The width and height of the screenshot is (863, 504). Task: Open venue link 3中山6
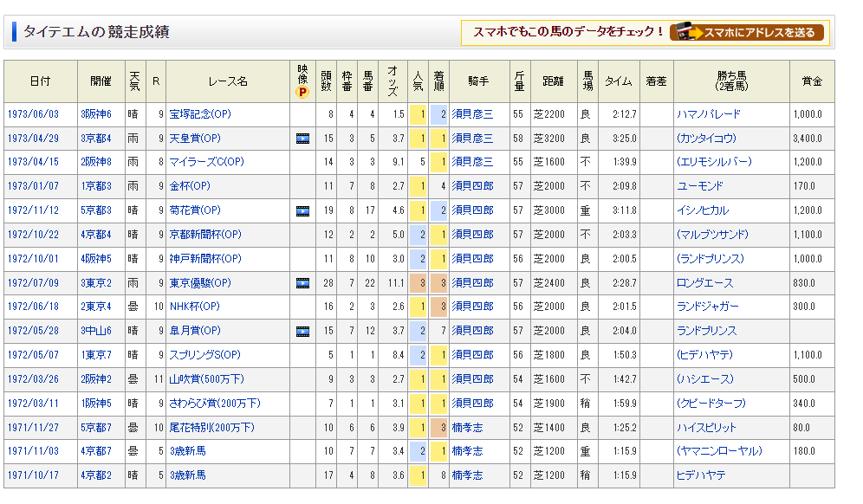[x=96, y=331]
